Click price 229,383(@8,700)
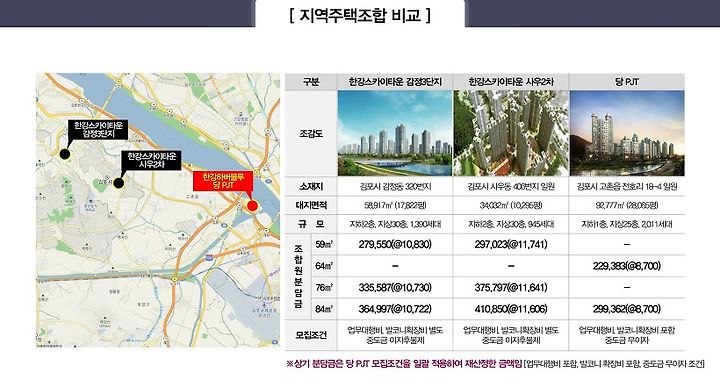The image size is (720, 387). (627, 266)
